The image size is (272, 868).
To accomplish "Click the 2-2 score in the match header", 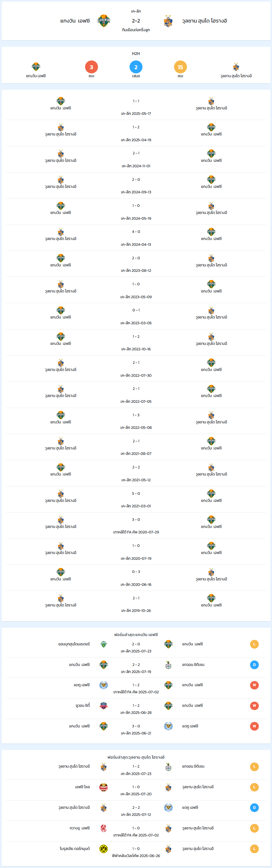I will (x=136, y=21).
